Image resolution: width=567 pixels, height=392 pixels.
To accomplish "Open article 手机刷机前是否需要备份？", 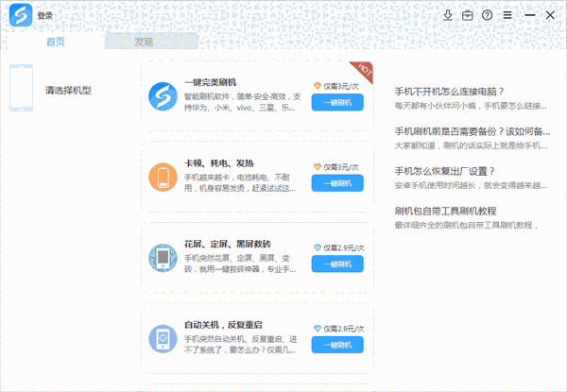I will [472, 131].
